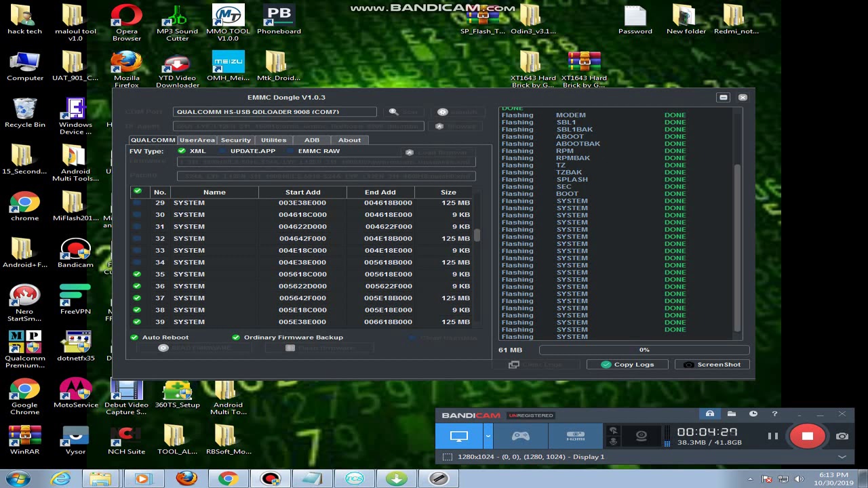Expand Bandicam screen mode dropdown arrow

[488, 436]
